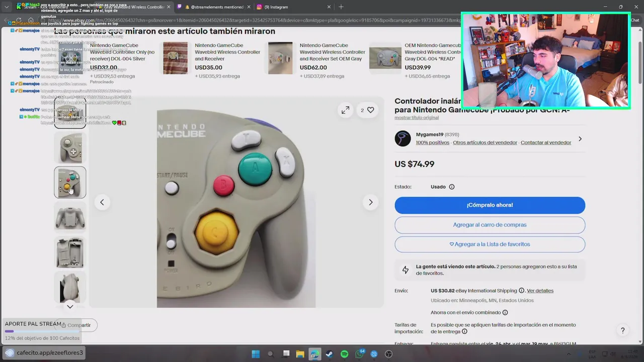This screenshot has height=362, width=644.
Task: Open Steam from taskbar
Action: coord(329,354)
